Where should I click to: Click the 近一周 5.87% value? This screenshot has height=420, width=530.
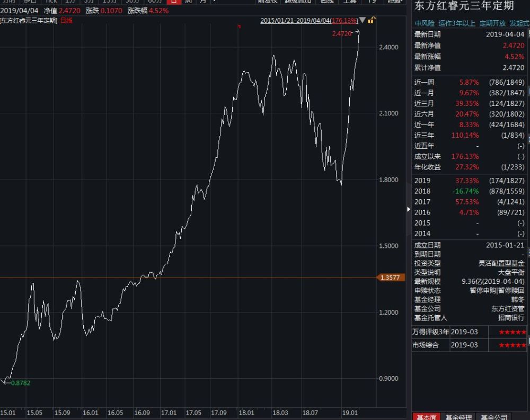469,83
